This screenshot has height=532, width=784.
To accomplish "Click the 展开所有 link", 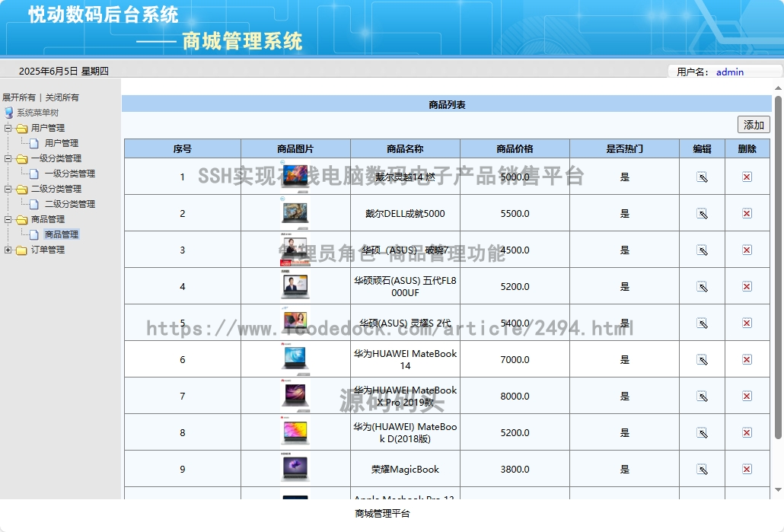I will click(x=19, y=97).
